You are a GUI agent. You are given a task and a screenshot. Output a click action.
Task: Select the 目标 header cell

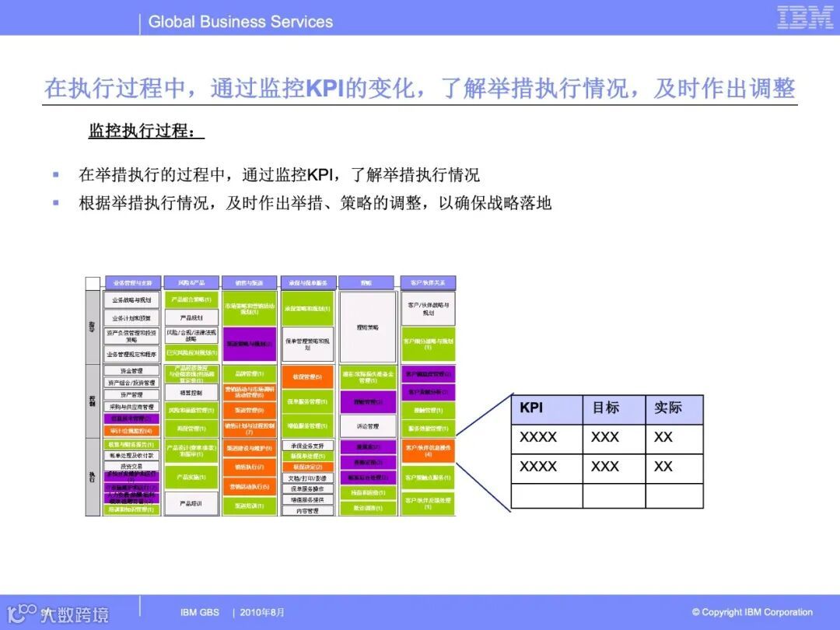[x=614, y=410]
